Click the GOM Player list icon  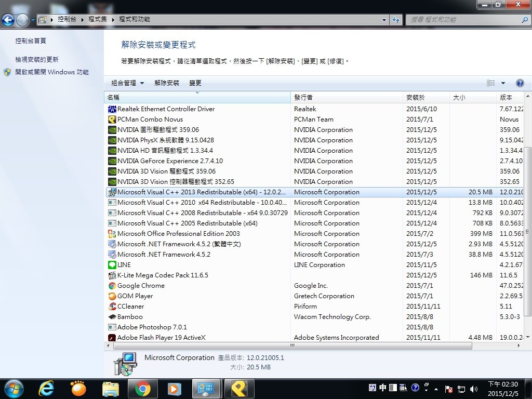(112, 296)
